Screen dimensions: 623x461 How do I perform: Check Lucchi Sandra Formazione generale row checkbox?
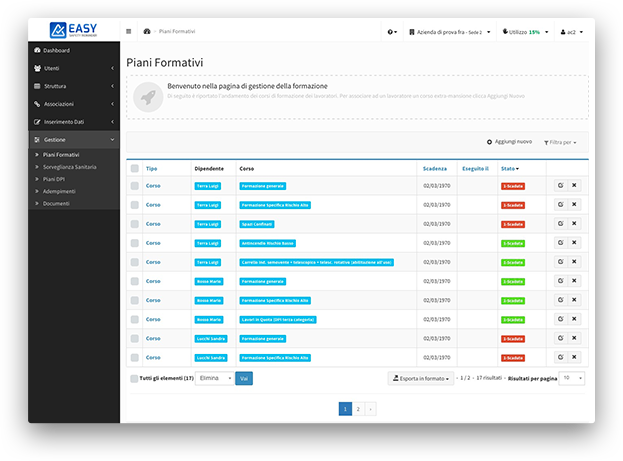tap(135, 338)
